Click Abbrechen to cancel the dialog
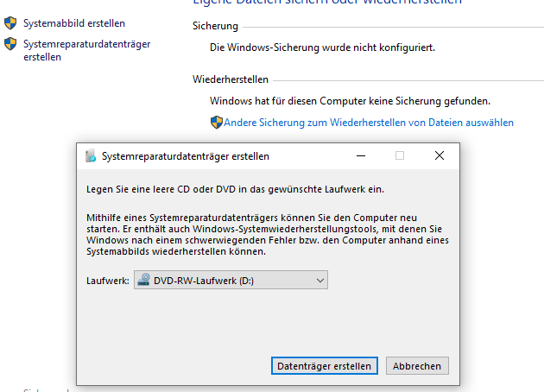This screenshot has height=392, width=544. click(417, 366)
